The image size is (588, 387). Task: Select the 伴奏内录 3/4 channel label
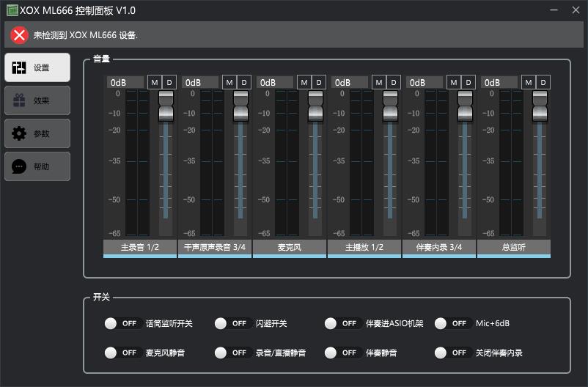pyautogui.click(x=438, y=248)
